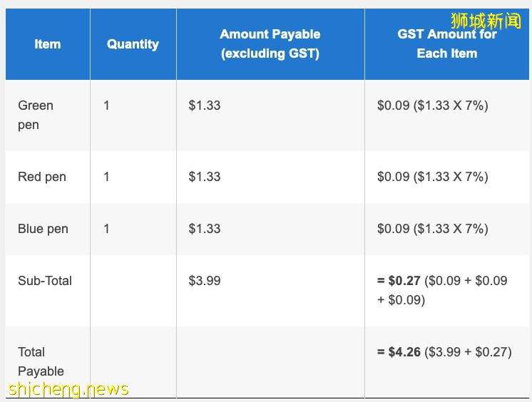The width and height of the screenshot is (532, 402).
Task: Click the Amount Payable (excluding GST) header
Action: (x=270, y=44)
